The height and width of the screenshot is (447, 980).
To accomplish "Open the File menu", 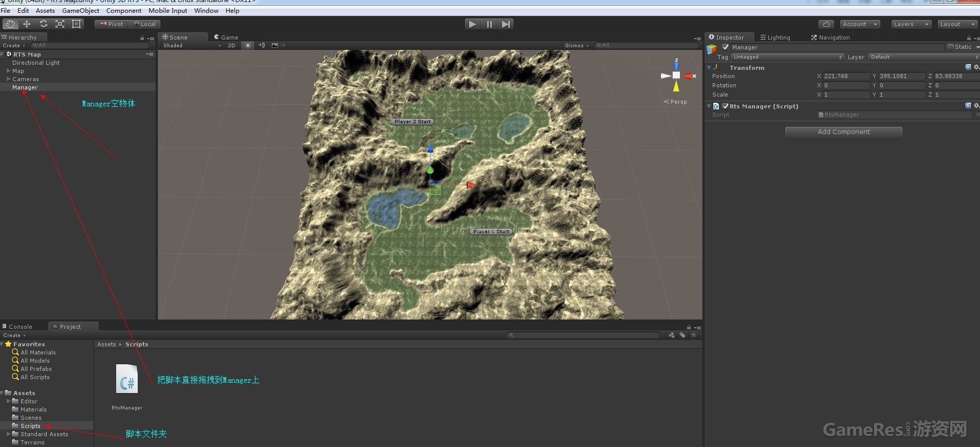I will pos(6,10).
